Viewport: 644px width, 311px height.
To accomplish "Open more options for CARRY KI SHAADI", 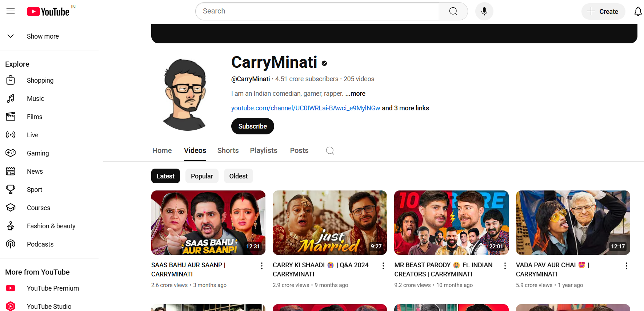I will pyautogui.click(x=383, y=266).
